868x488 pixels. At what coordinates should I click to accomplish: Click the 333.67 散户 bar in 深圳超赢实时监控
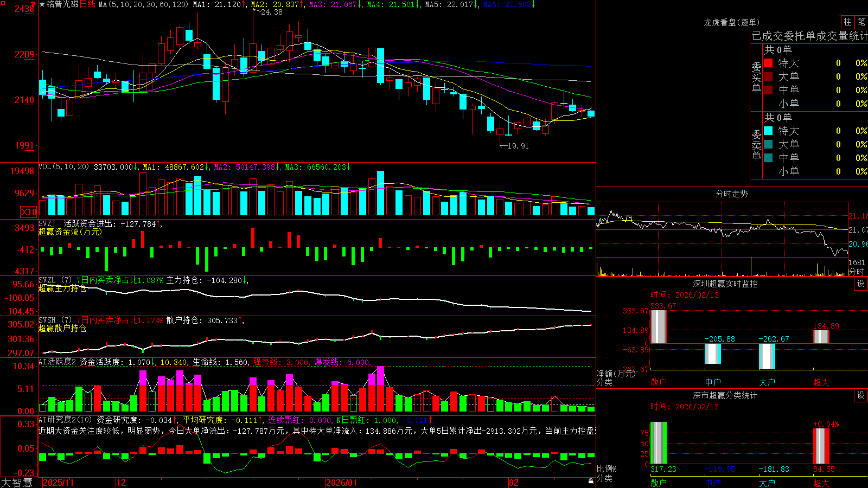click(x=659, y=326)
